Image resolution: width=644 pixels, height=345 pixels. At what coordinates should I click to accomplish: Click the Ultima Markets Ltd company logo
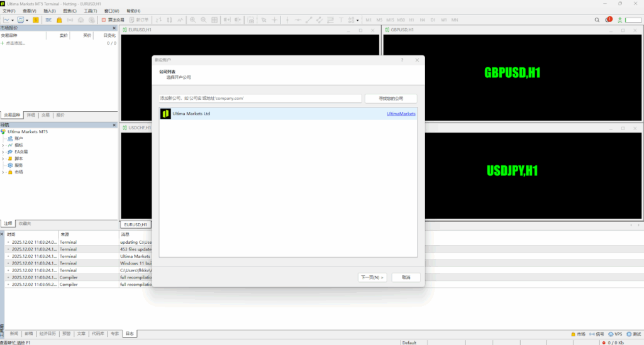pyautogui.click(x=165, y=114)
